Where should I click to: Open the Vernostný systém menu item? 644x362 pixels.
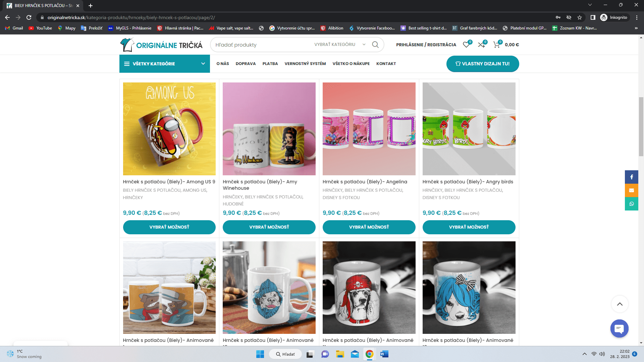(x=305, y=64)
